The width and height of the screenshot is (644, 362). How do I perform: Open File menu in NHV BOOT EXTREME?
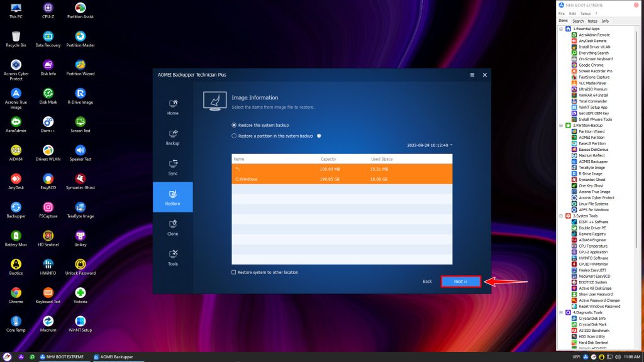(562, 14)
